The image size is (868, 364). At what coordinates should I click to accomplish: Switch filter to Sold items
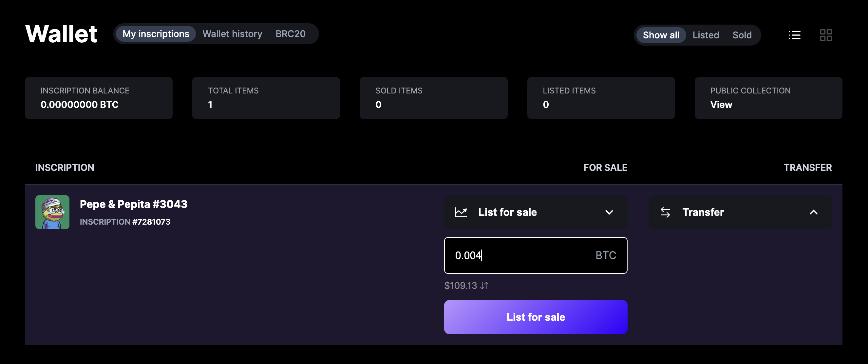coord(742,35)
